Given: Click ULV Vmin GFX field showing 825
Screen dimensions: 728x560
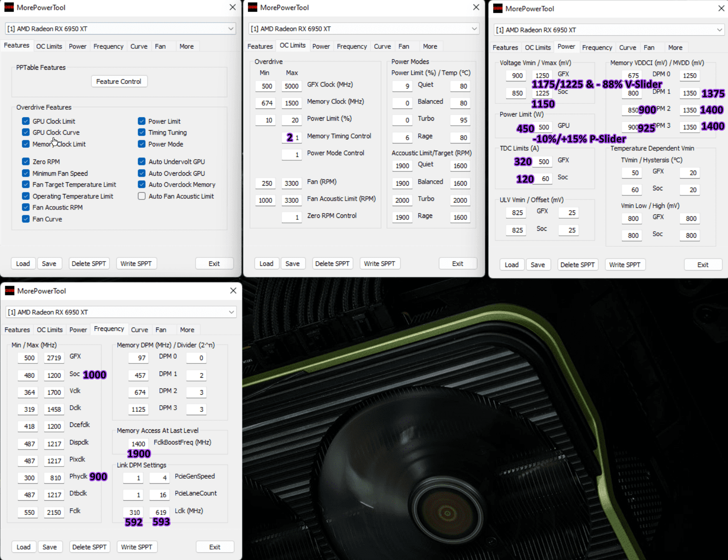Looking at the screenshot, I should point(516,213).
